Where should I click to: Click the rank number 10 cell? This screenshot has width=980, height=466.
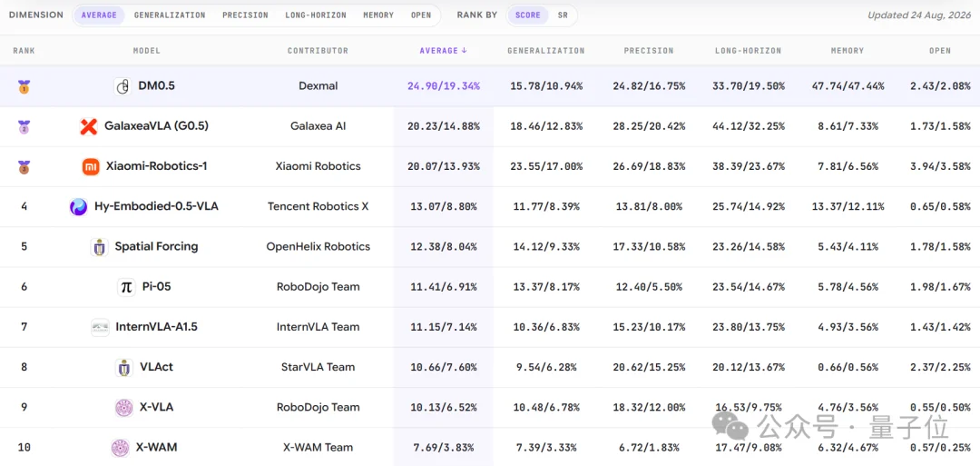coord(24,447)
